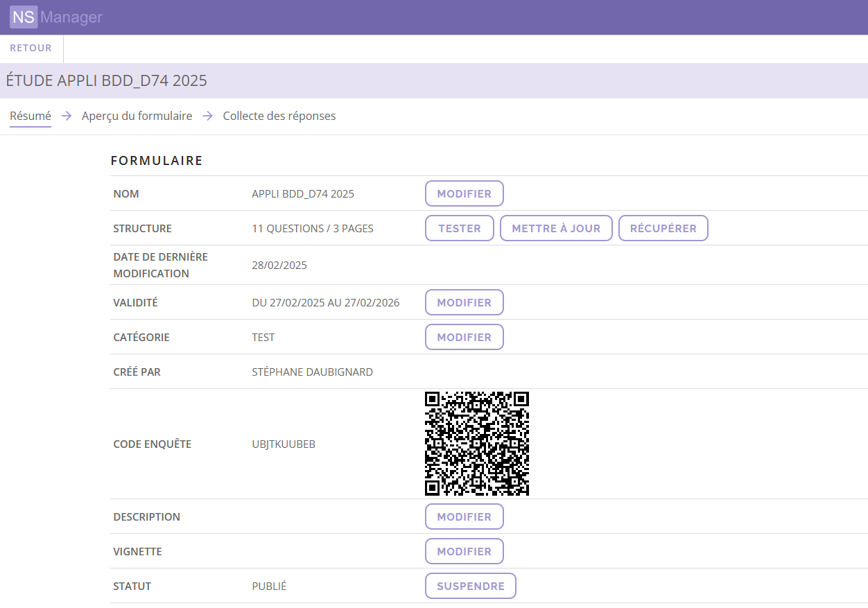Click RÉCUPÉRER to retrieve the structure

coord(663,227)
